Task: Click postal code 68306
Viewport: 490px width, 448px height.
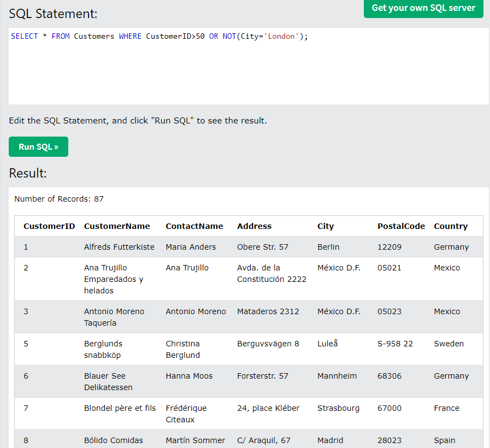Action: [389, 376]
